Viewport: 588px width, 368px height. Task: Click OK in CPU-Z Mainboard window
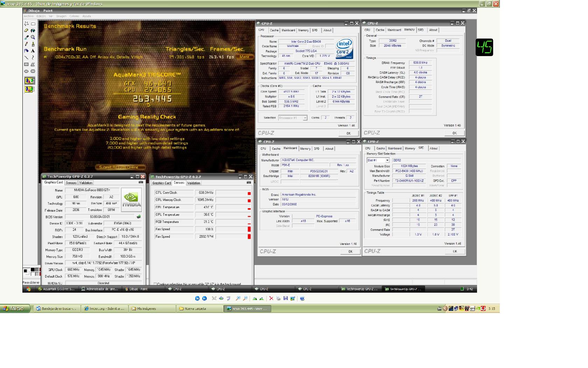[350, 252]
